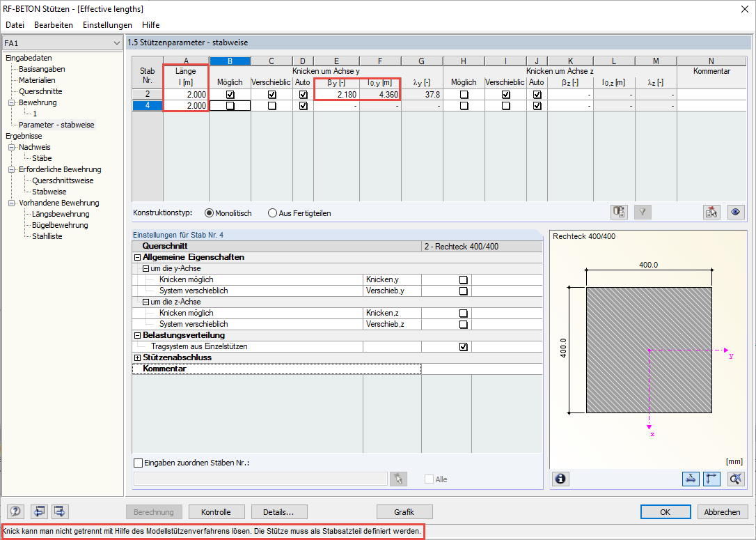The image size is (756, 540).
Task: Close the RF-BETON Stützen window
Action: point(744,9)
